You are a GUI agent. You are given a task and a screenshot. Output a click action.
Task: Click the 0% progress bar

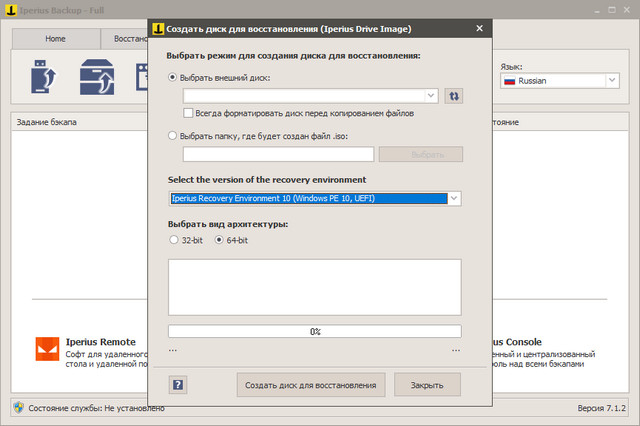[315, 331]
